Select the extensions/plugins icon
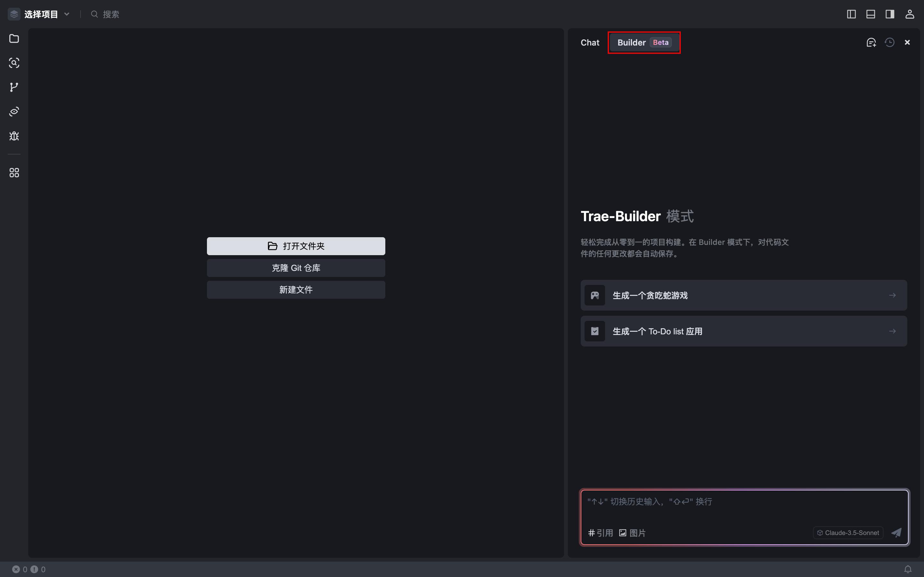 tap(15, 172)
